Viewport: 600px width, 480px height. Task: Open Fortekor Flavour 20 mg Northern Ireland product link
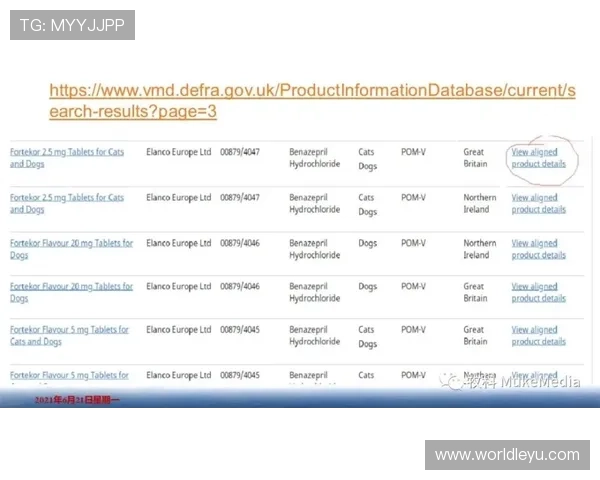pyautogui.click(x=71, y=249)
